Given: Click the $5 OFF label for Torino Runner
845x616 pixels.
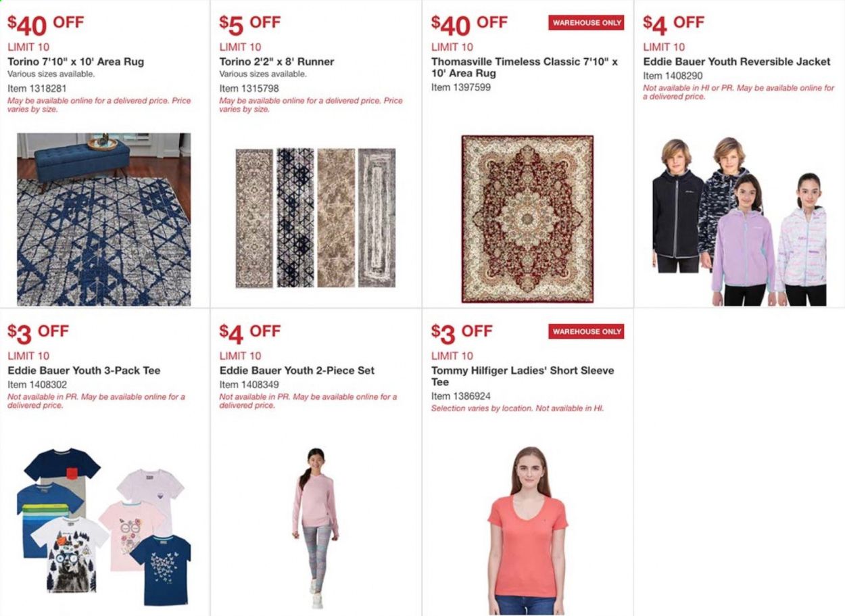Looking at the screenshot, I should click(249, 24).
